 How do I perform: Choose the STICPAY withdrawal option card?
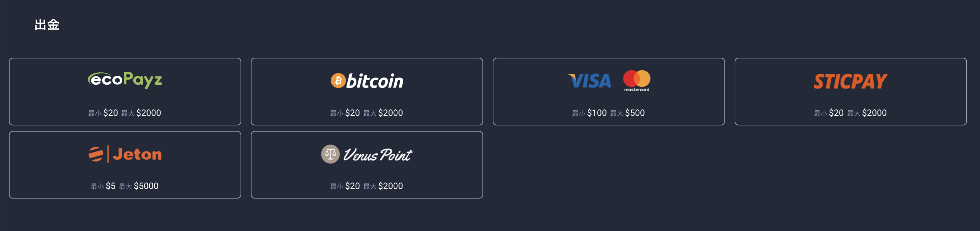pos(850,91)
